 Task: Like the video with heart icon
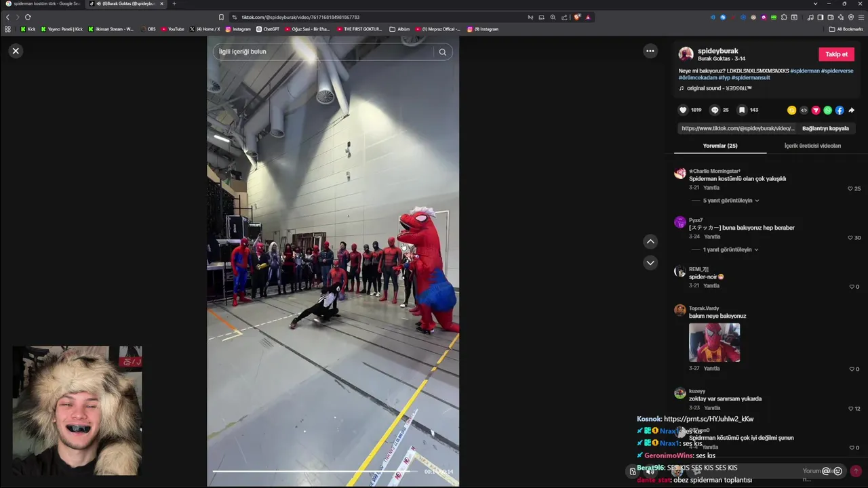point(683,110)
